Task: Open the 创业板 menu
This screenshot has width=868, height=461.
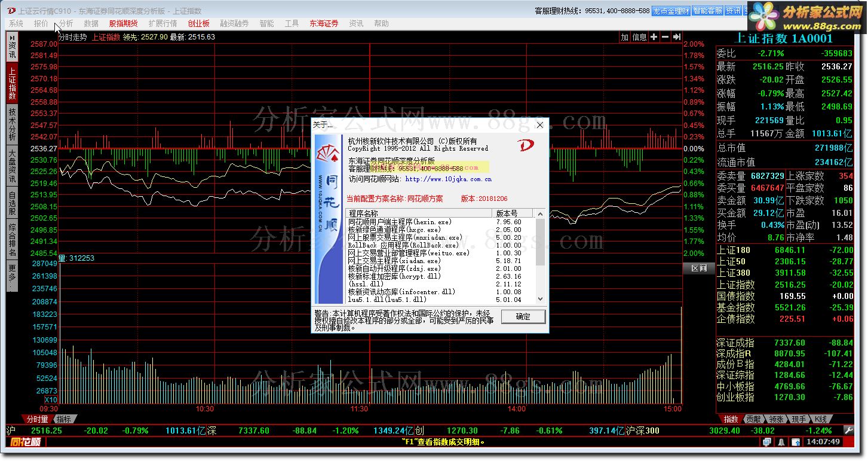Action: click(199, 23)
